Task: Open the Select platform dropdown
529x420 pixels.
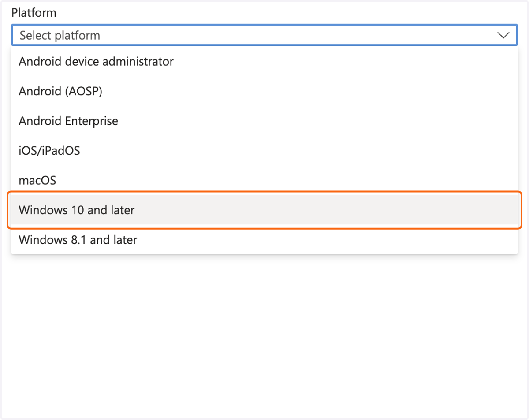Action: [264, 35]
